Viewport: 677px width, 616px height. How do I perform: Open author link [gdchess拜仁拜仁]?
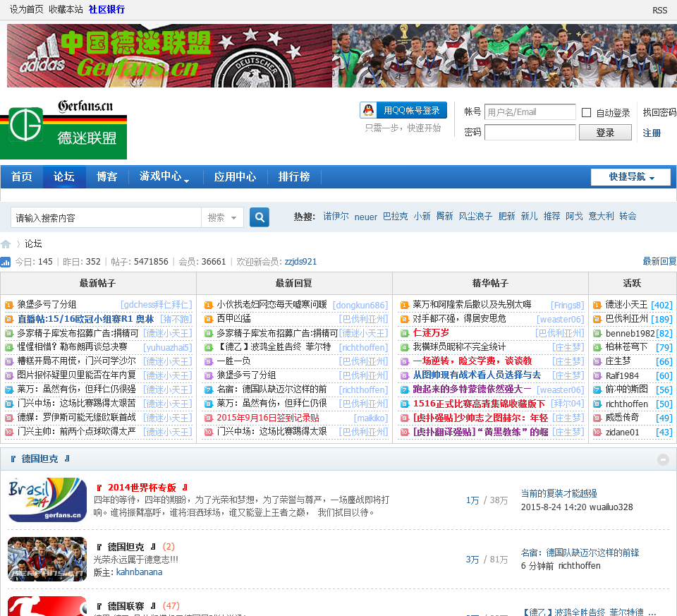click(157, 305)
